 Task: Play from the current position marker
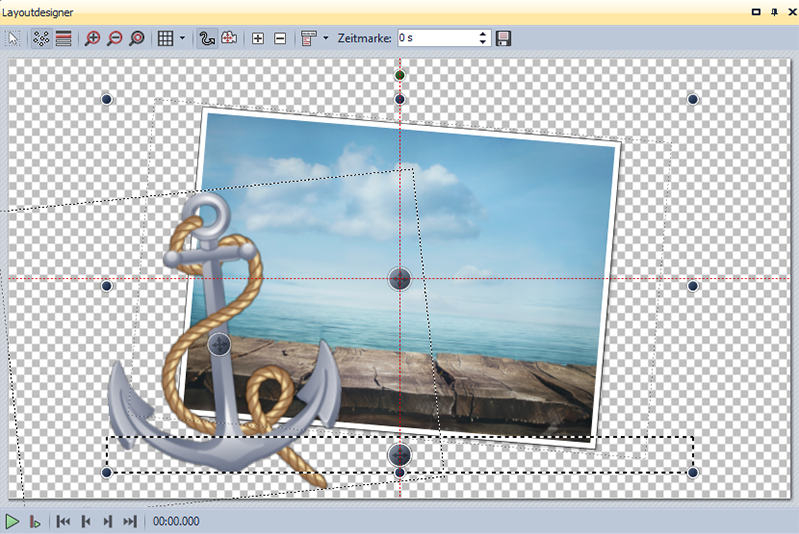(x=35, y=521)
